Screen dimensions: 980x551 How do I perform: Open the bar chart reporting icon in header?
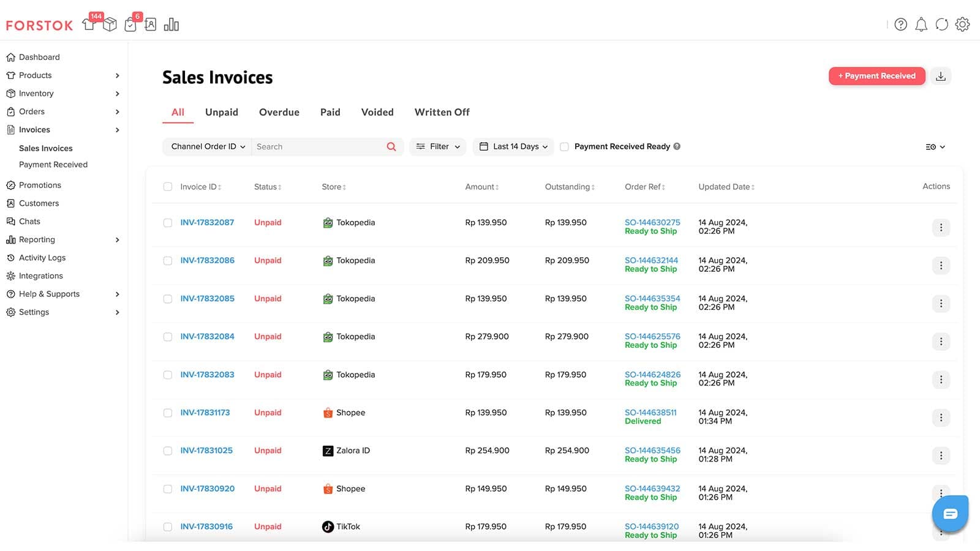pos(171,24)
